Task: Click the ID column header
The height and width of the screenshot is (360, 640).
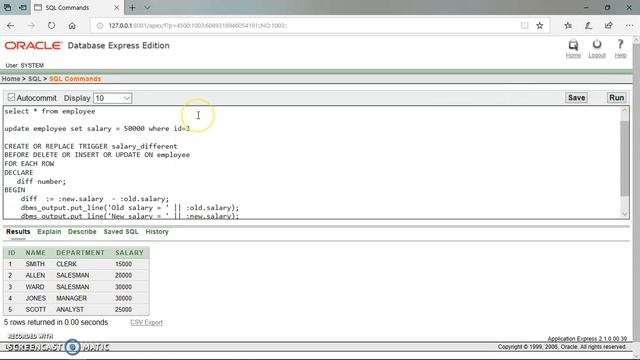Action: click(11, 253)
